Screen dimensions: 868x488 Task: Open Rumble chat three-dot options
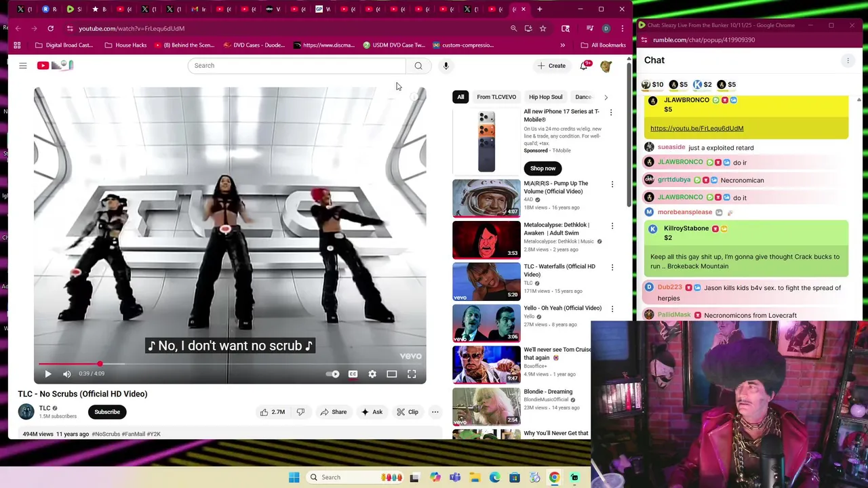tap(848, 61)
